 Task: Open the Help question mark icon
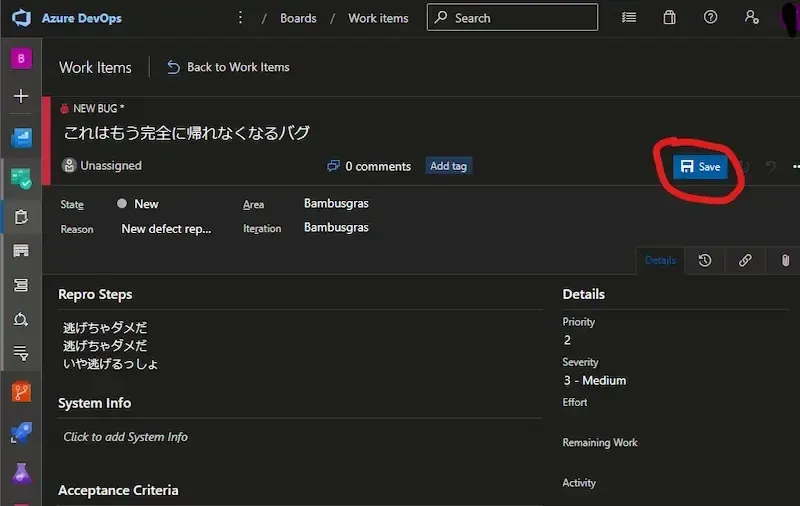click(710, 18)
